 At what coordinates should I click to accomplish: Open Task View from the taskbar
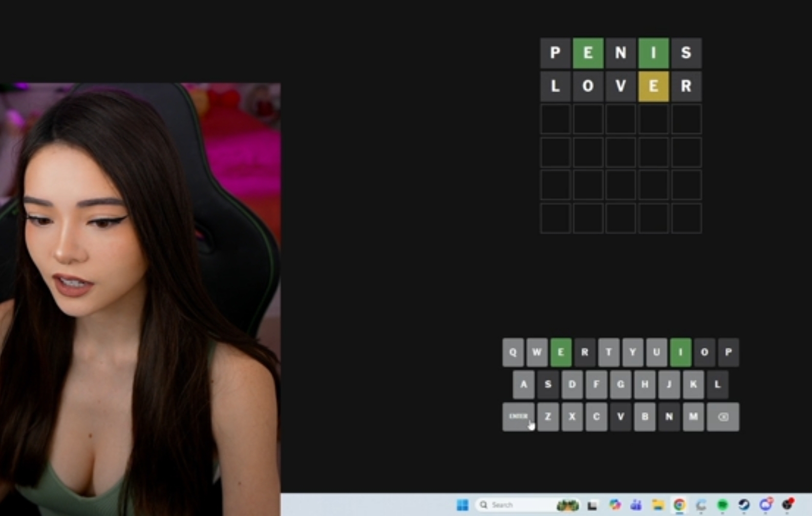coord(593,505)
